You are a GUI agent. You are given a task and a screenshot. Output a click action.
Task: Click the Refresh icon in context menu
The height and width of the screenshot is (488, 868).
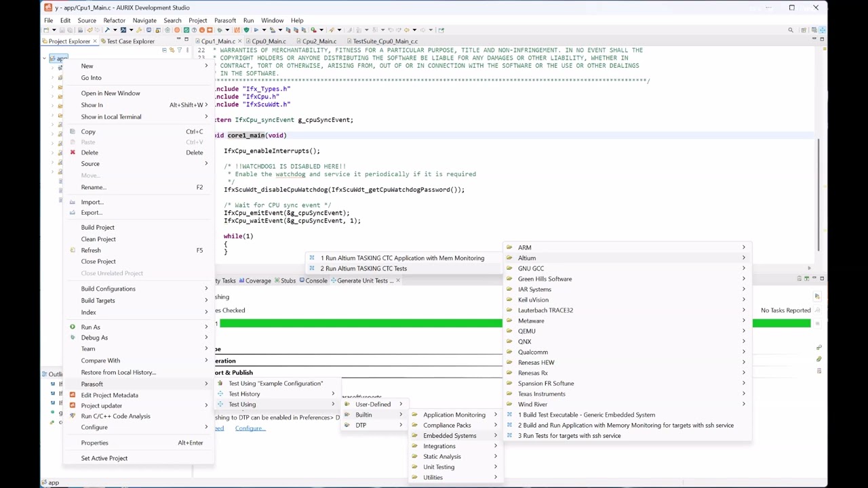(x=73, y=250)
